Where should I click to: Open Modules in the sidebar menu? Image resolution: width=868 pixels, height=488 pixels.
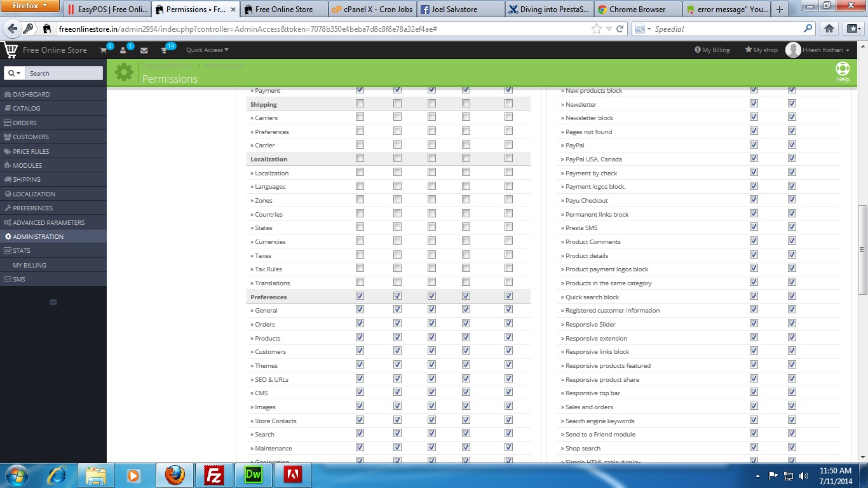[x=53, y=165]
